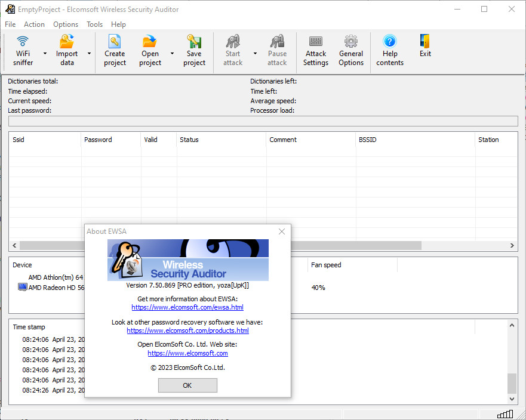Click the Valid column header
The image size is (526, 420).
click(159, 140)
